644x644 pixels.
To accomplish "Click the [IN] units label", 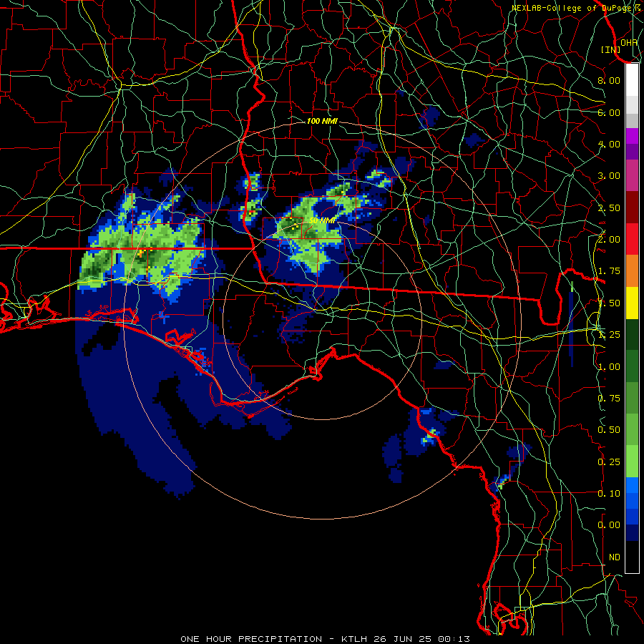I will tap(610, 49).
